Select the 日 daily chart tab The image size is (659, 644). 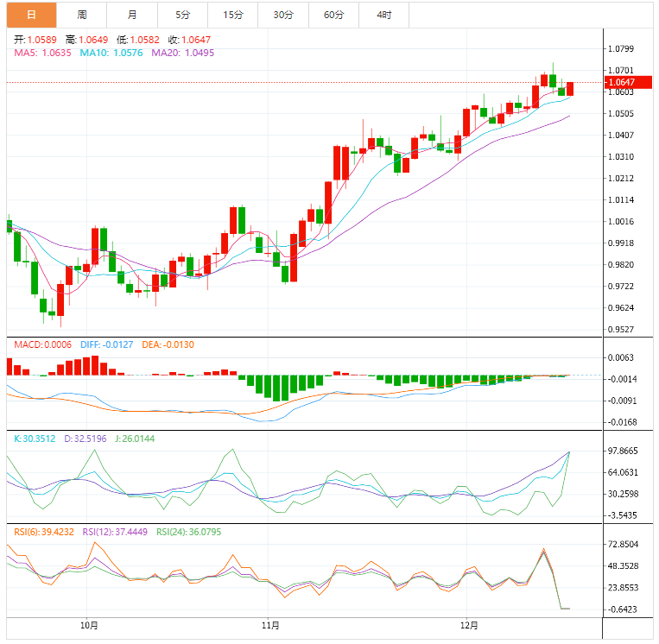point(31,15)
